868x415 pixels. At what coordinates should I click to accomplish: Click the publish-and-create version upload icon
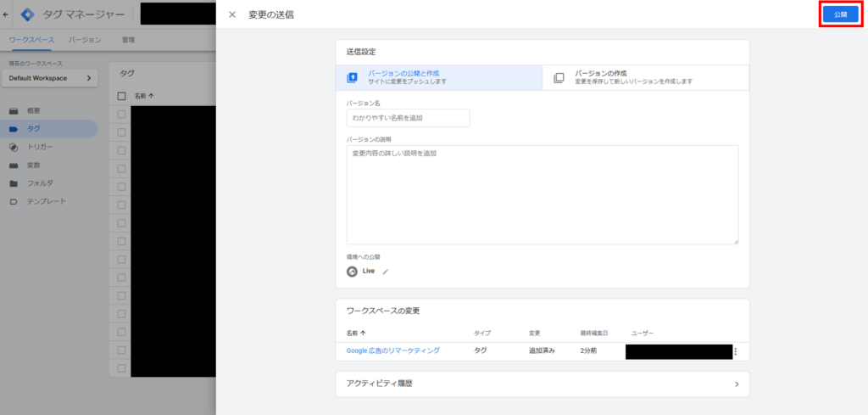pos(352,77)
